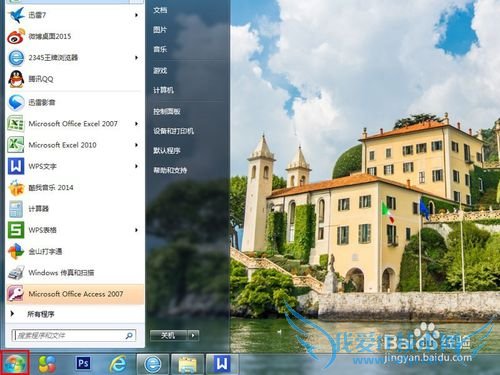Open the 2345 browser icon in the Start menu
Viewport: 500px width, 375px height.
(x=16, y=58)
